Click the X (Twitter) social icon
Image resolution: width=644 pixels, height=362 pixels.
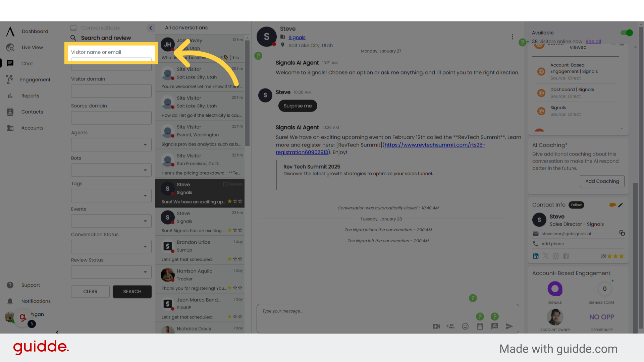pos(546,256)
